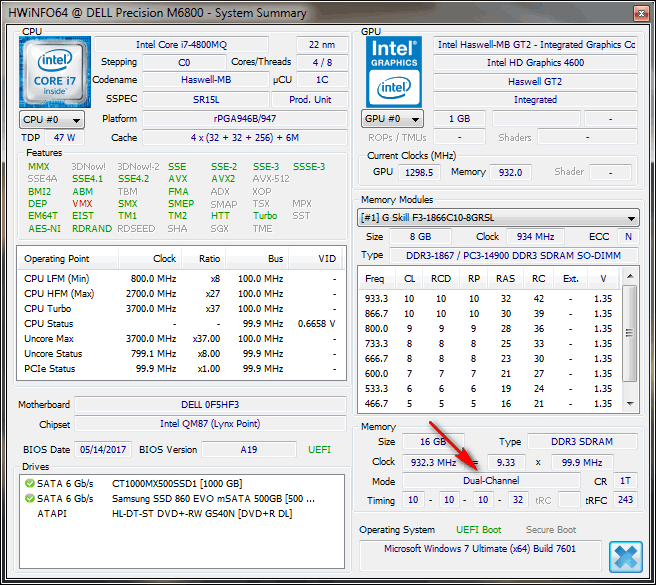This screenshot has width=656, height=585.
Task: Close the HWiNFO64 window via title bar X
Action: 641,13
